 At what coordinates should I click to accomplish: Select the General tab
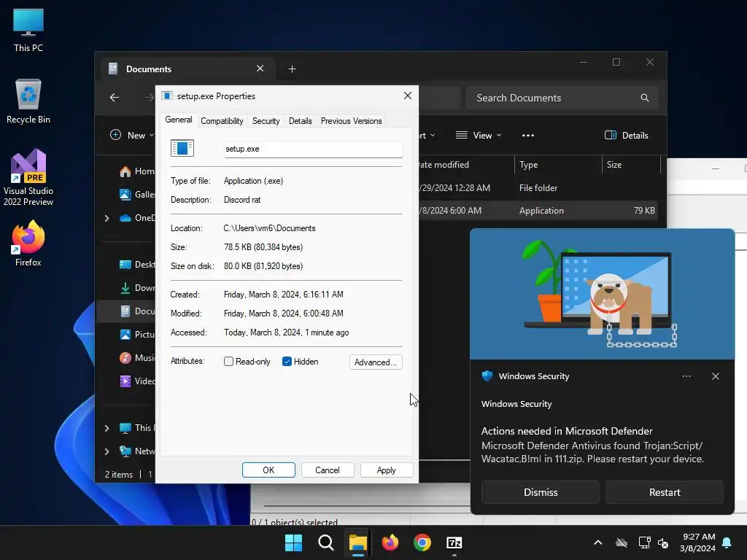pyautogui.click(x=179, y=120)
